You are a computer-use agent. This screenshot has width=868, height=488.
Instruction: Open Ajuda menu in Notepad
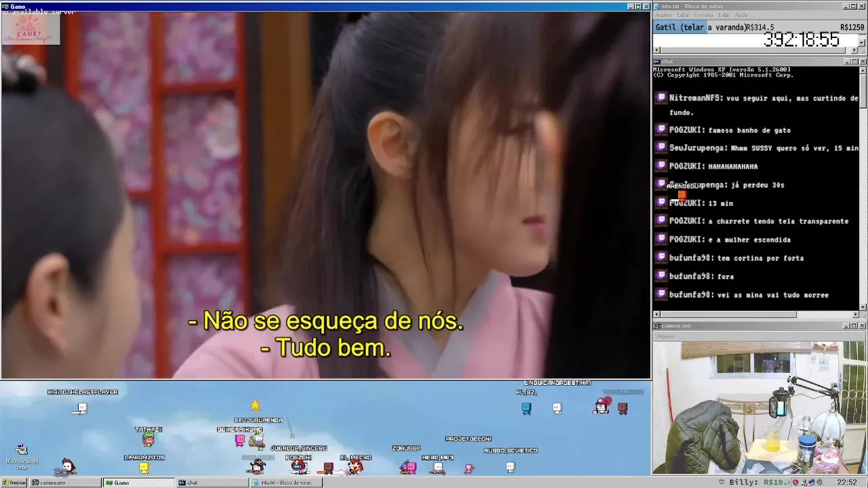(741, 15)
